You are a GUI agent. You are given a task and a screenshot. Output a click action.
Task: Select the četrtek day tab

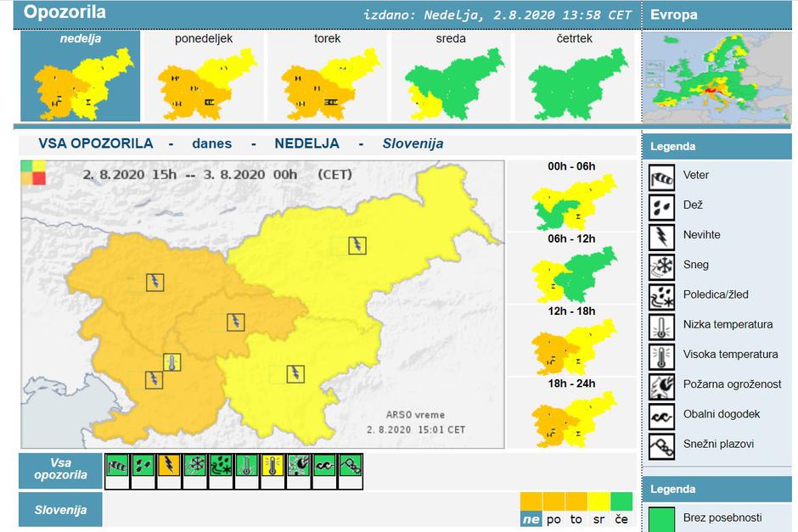tap(575, 76)
